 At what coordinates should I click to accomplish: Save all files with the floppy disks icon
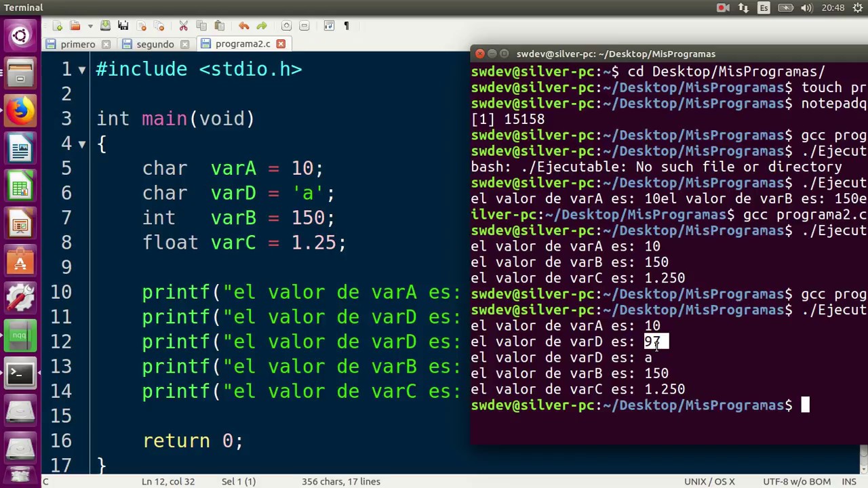point(123,26)
